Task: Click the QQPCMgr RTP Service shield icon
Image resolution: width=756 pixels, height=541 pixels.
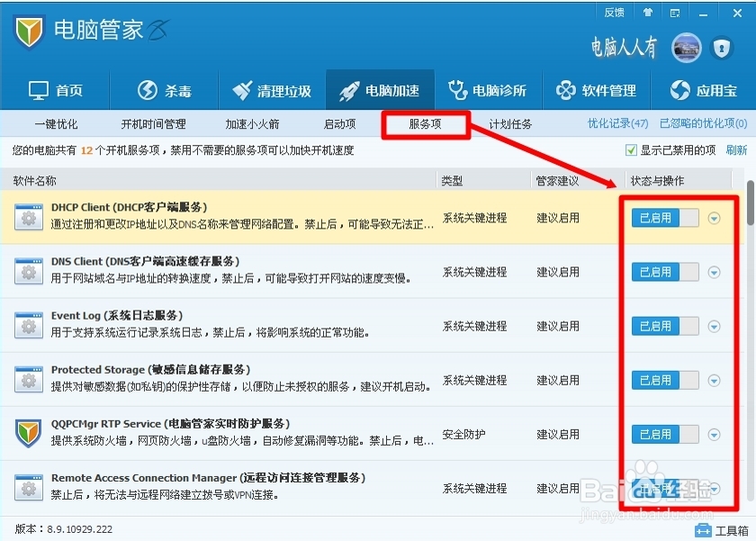Action: tap(29, 433)
